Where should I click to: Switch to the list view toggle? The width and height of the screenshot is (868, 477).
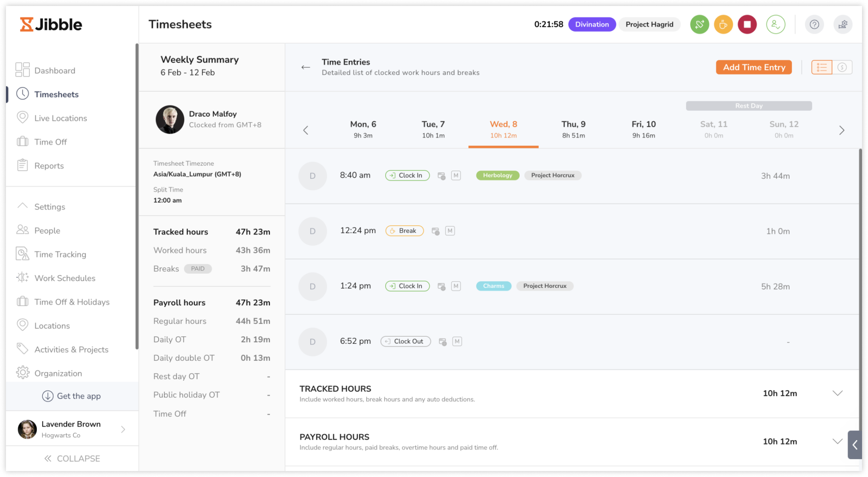(x=821, y=67)
